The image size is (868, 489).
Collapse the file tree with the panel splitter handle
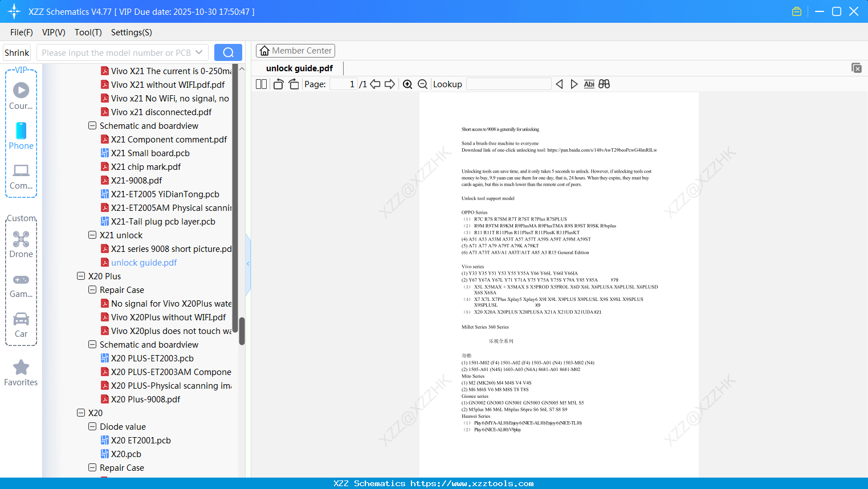[248, 263]
